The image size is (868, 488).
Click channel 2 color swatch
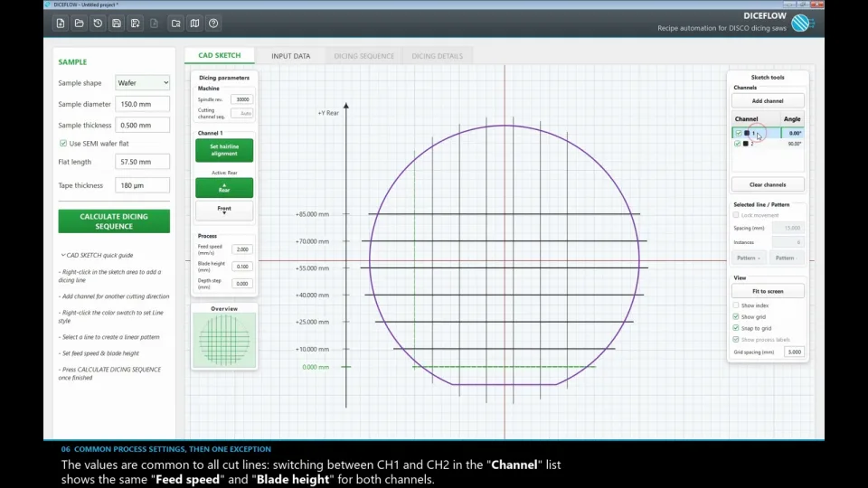tap(746, 144)
